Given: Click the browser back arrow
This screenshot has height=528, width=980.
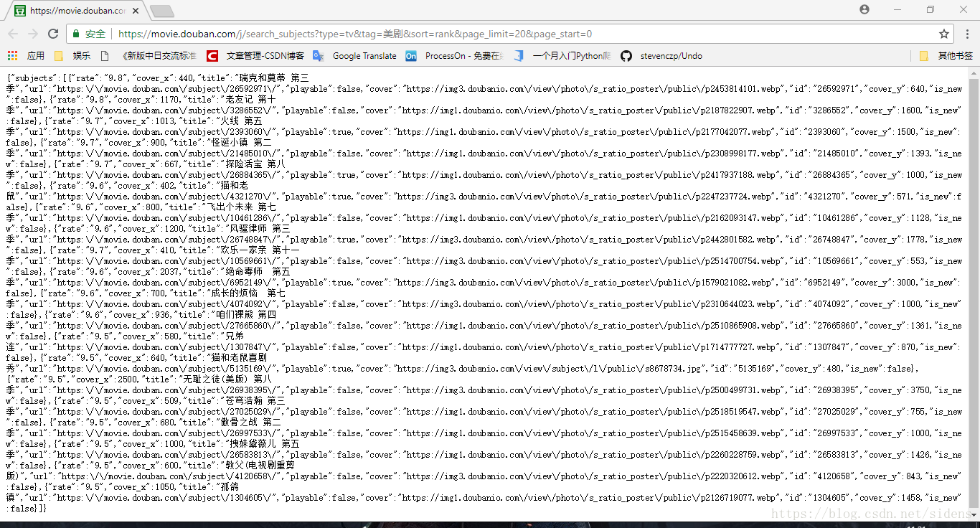Looking at the screenshot, I should tap(13, 34).
